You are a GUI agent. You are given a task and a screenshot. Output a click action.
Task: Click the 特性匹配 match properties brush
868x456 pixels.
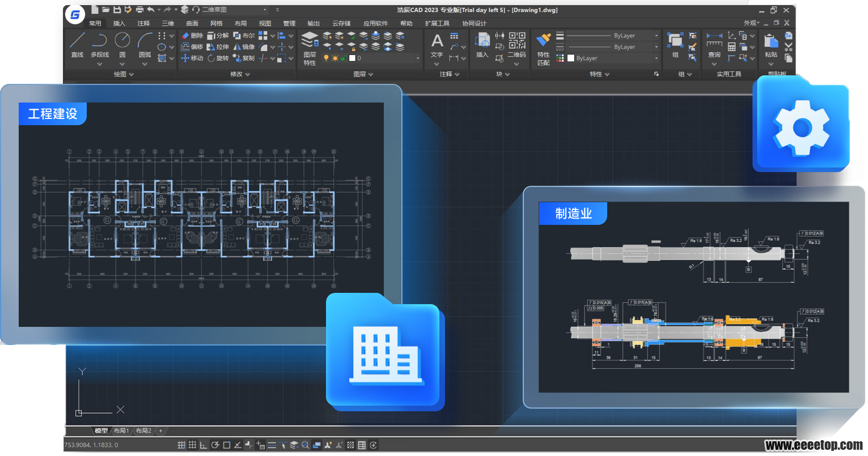click(543, 49)
